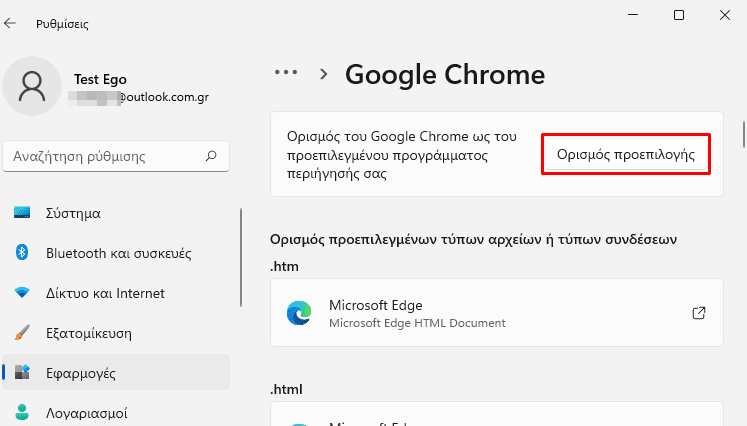Open Δίκτυο και Internet category
This screenshot has height=426, width=747.
[x=116, y=293]
